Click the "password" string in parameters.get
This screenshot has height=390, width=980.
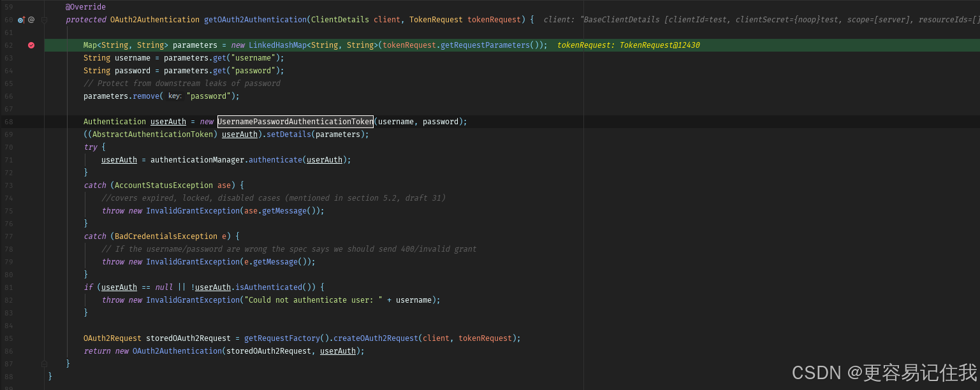pyautogui.click(x=253, y=71)
